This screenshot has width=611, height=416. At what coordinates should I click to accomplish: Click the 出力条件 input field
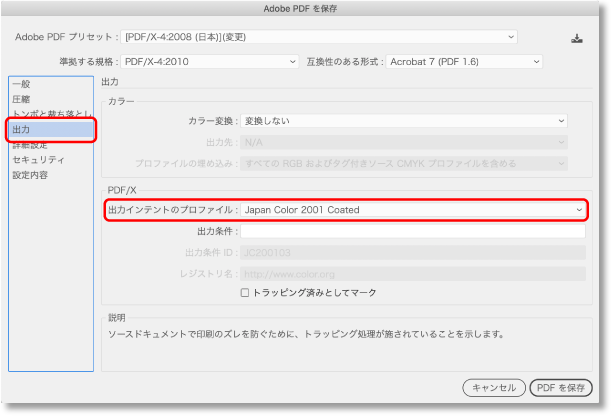tap(413, 231)
